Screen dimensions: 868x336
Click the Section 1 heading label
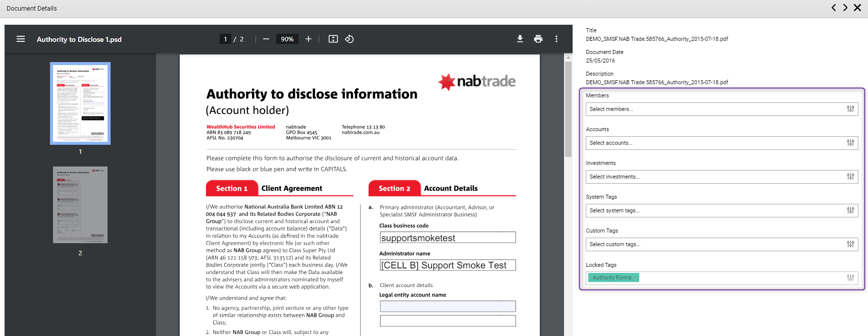coord(232,188)
